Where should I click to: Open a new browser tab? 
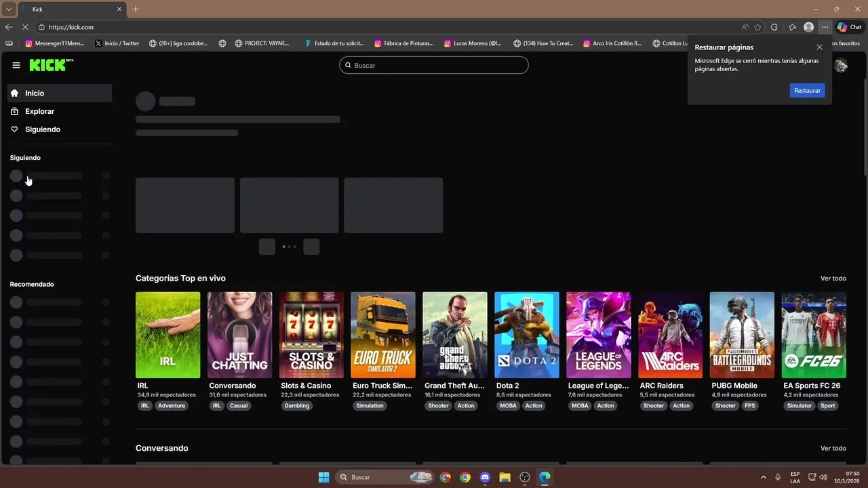[x=136, y=9]
